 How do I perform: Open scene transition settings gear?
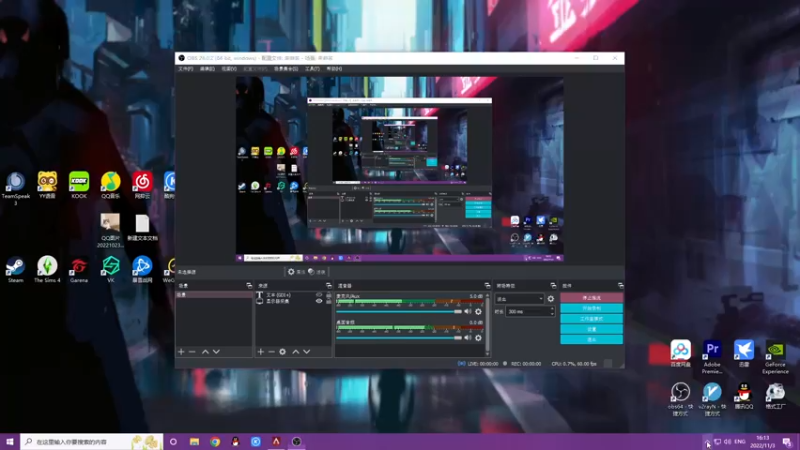[551, 298]
